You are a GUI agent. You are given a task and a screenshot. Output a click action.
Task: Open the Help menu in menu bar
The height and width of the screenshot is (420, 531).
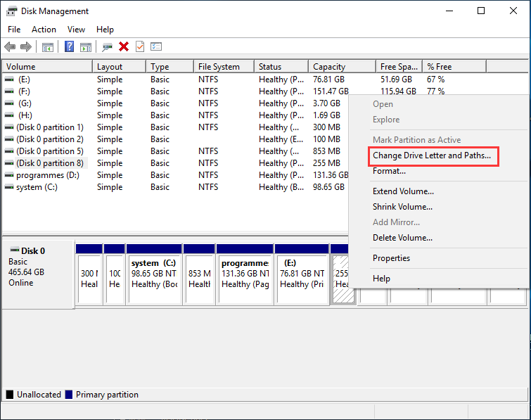105,30
